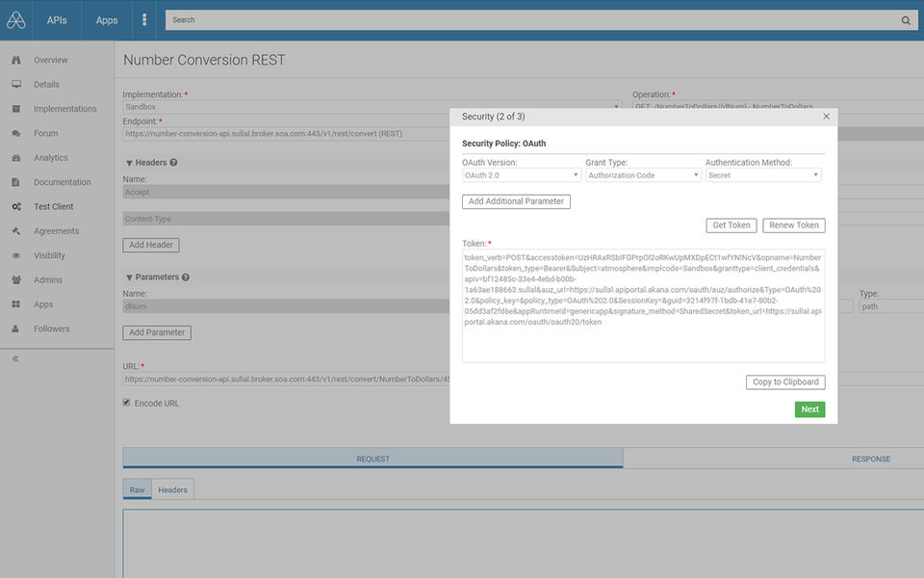Screen dimensions: 924x578
Task: Open Documentation in the sidebar
Action: pyautogui.click(x=63, y=182)
